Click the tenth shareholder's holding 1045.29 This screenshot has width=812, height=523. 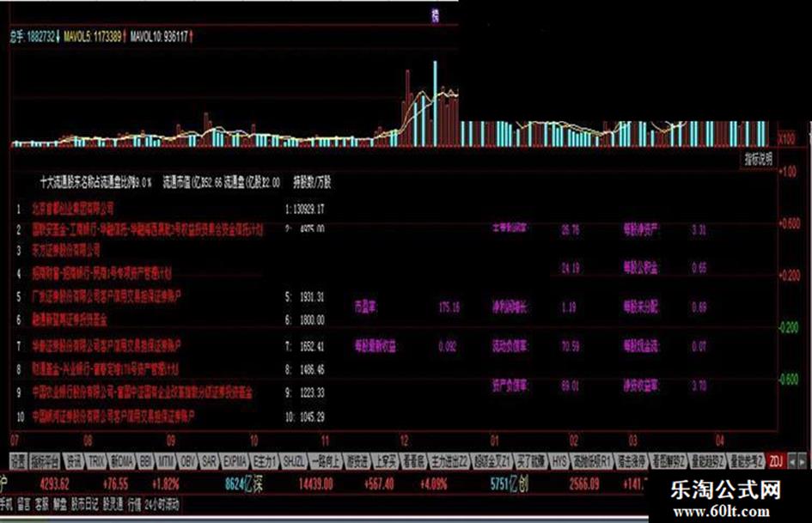312,417
